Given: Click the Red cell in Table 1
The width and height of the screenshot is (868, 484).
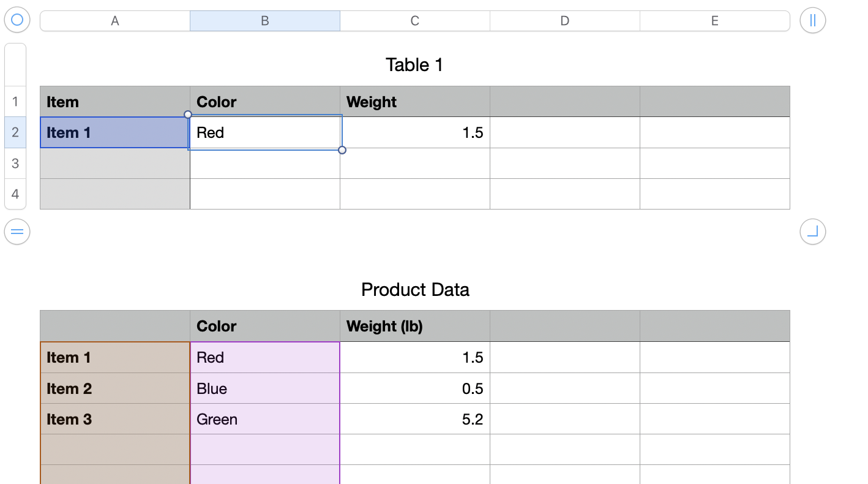Looking at the screenshot, I should [x=264, y=132].
